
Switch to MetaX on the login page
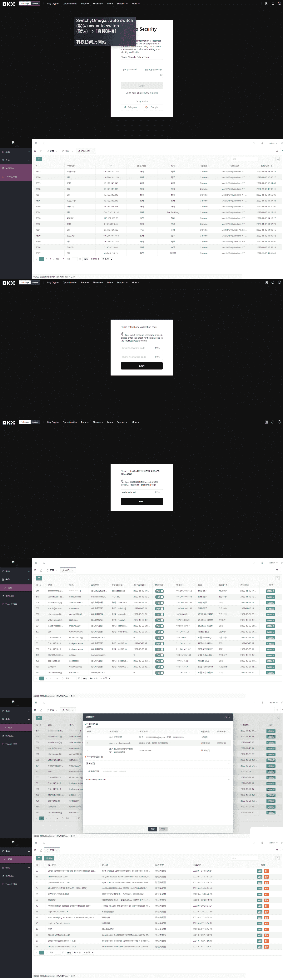pyautogui.click(x=35, y=3)
